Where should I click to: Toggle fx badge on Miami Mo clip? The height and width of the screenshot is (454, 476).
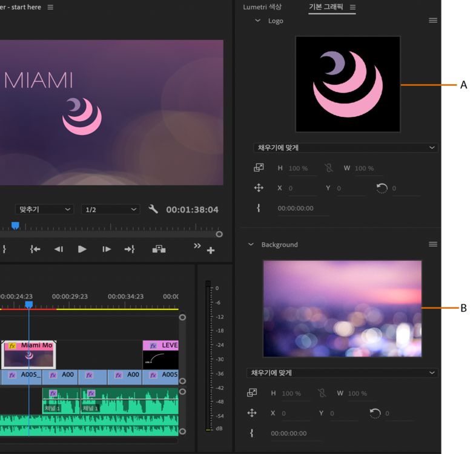tap(12, 346)
